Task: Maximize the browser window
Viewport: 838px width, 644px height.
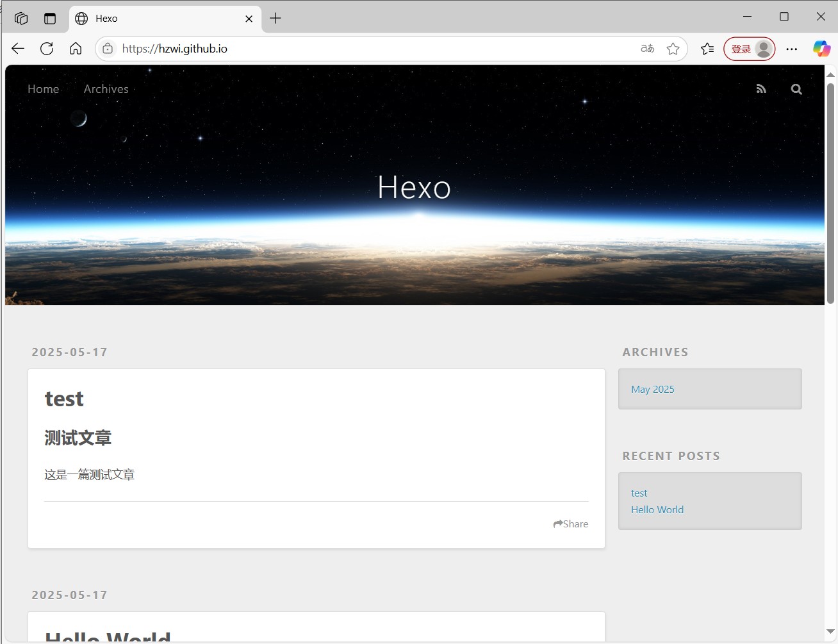Action: click(x=784, y=17)
